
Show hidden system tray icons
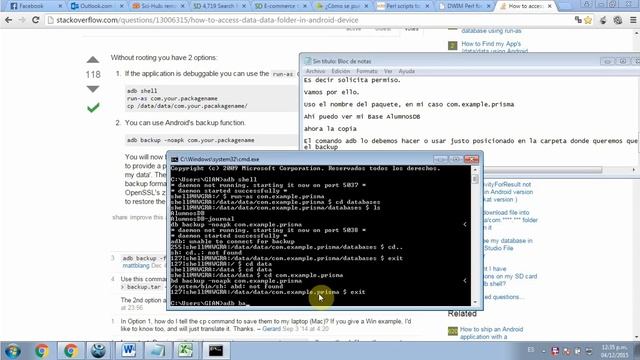tap(544, 351)
